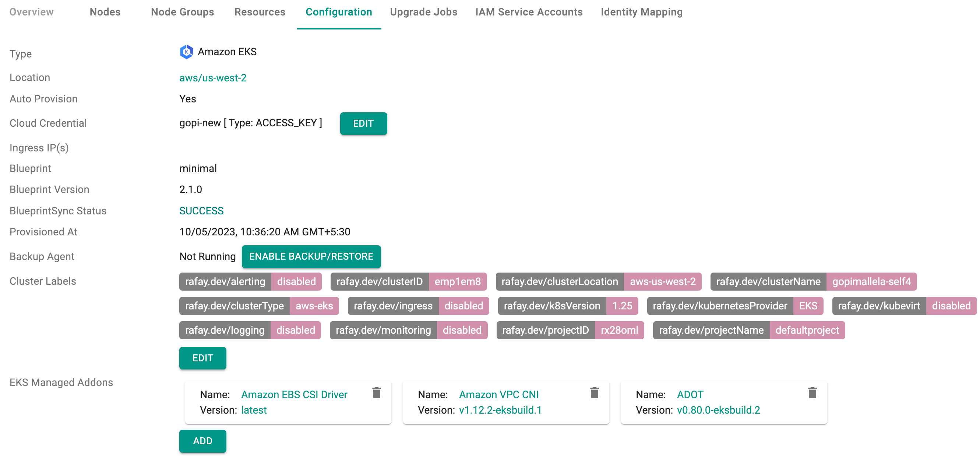980x456 pixels.
Task: Click the minimal blueprint value
Action: [198, 169]
